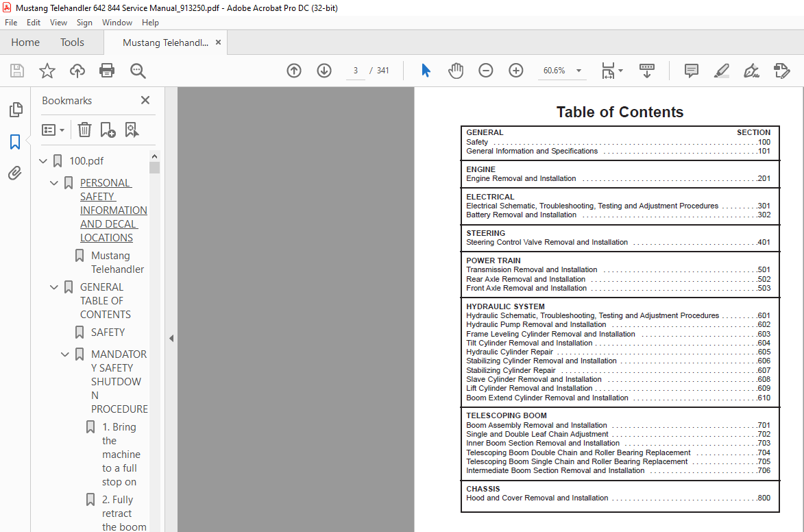Open the Help menu
The height and width of the screenshot is (532, 804).
pyautogui.click(x=150, y=23)
